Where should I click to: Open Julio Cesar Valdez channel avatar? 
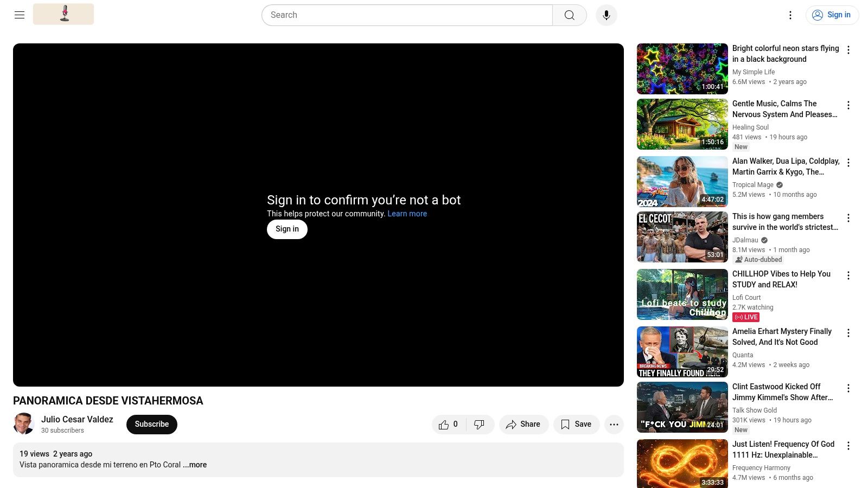[24, 424]
